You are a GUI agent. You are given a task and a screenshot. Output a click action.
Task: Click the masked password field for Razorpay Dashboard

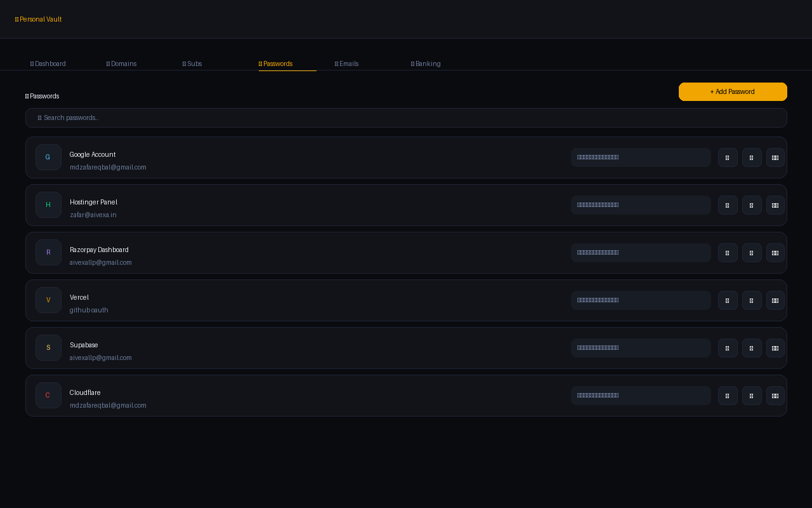tap(641, 253)
